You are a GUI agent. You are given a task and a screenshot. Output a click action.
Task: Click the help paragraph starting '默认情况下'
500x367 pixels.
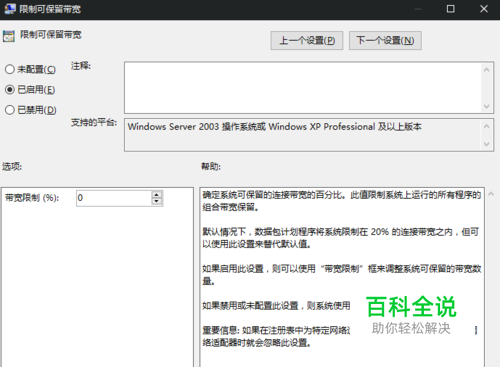[341, 238]
